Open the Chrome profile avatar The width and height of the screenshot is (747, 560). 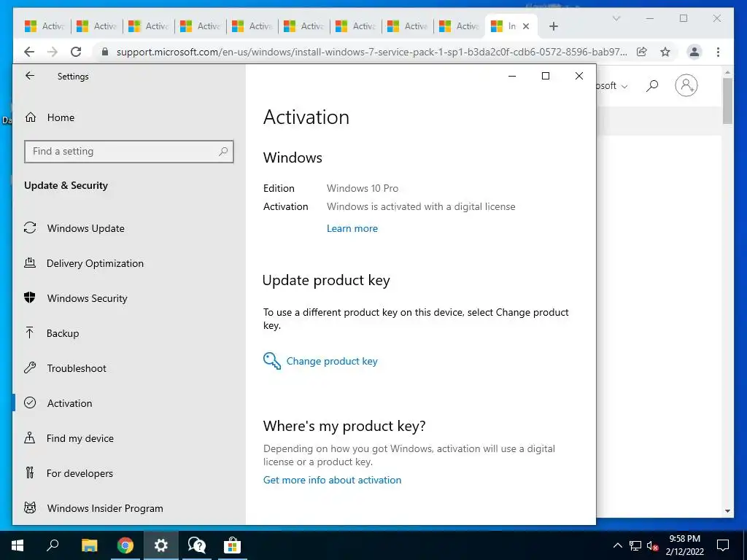tap(694, 52)
